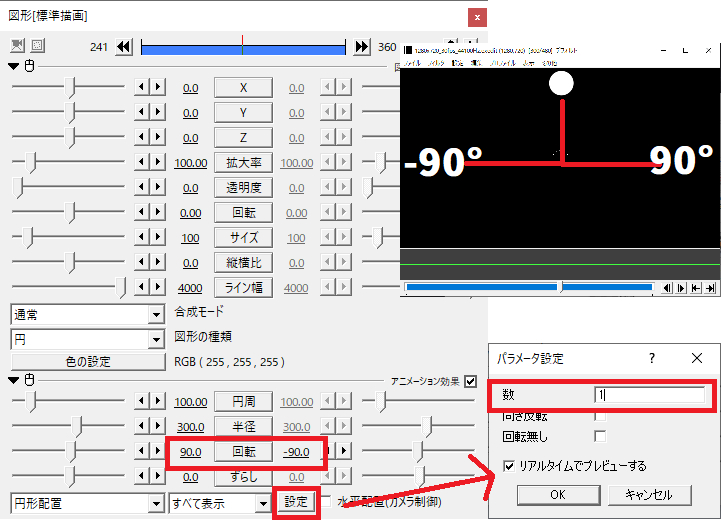Click the mouse icon in the animation effect section
This screenshot has width=722, height=521.
click(x=29, y=380)
